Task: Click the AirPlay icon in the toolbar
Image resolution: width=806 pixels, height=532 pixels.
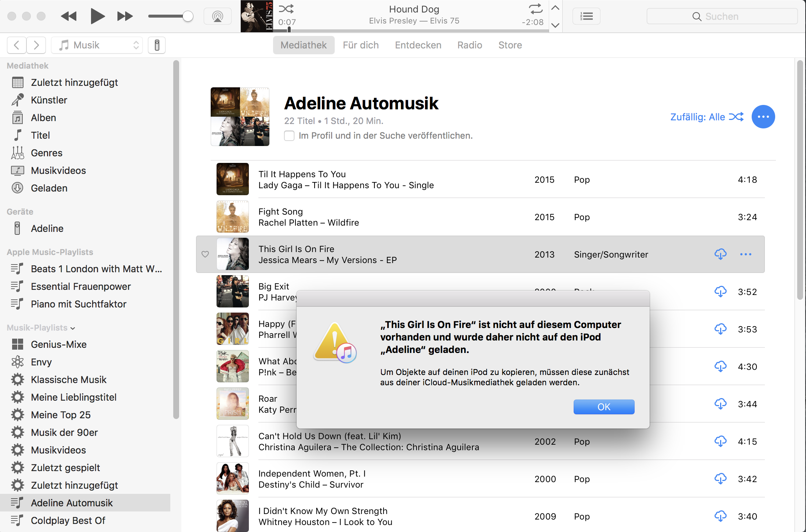Action: point(217,16)
